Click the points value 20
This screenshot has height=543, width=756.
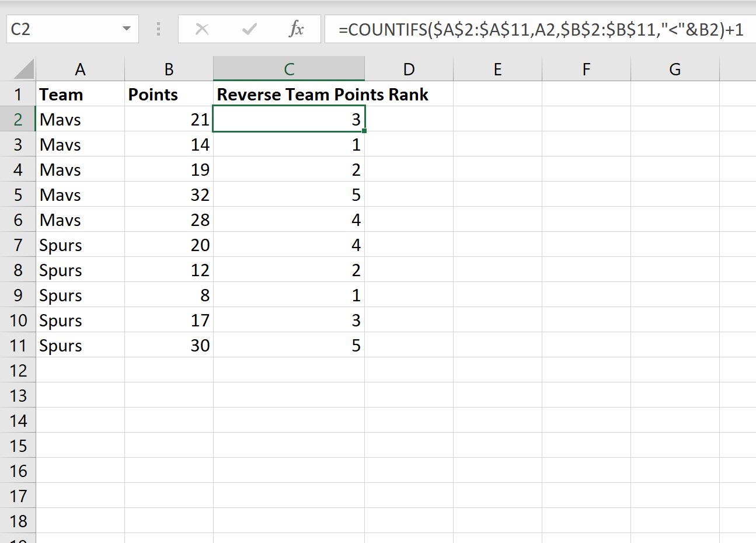click(x=169, y=245)
